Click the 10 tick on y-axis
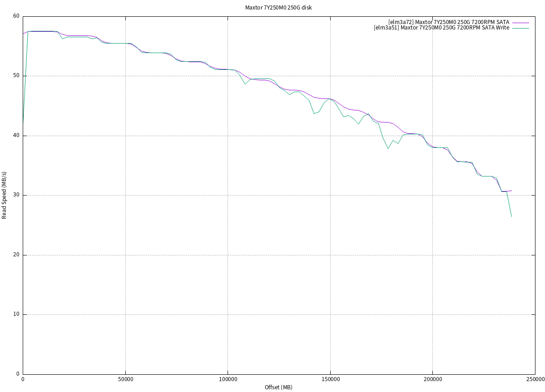545x392 pixels. pos(16,314)
